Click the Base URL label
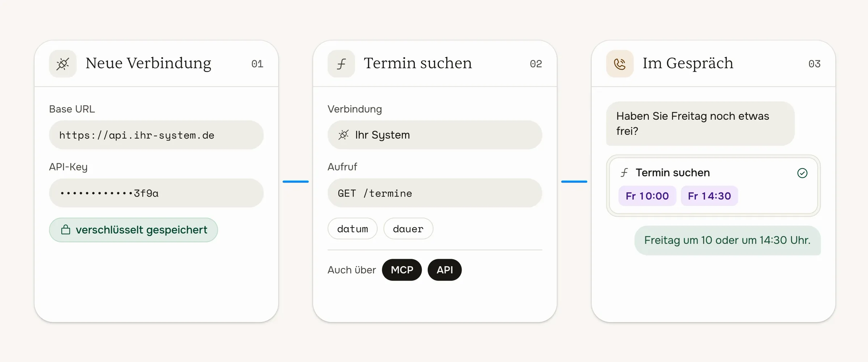The width and height of the screenshot is (868, 362). (x=72, y=109)
